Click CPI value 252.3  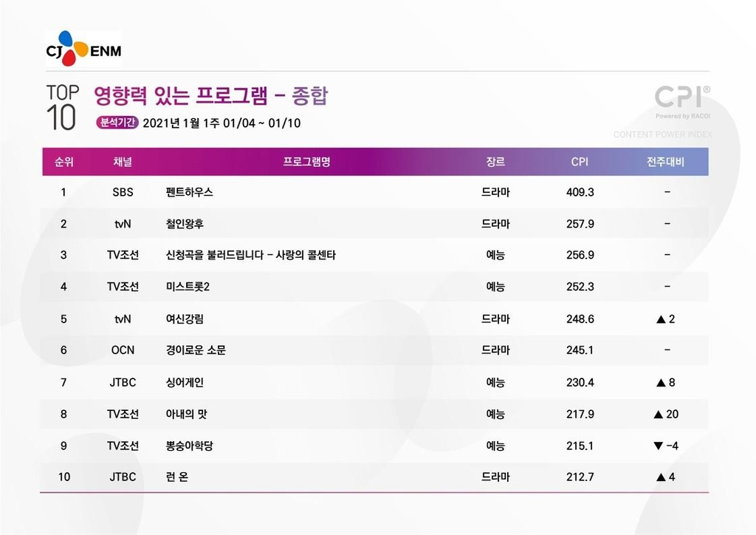pyautogui.click(x=580, y=287)
